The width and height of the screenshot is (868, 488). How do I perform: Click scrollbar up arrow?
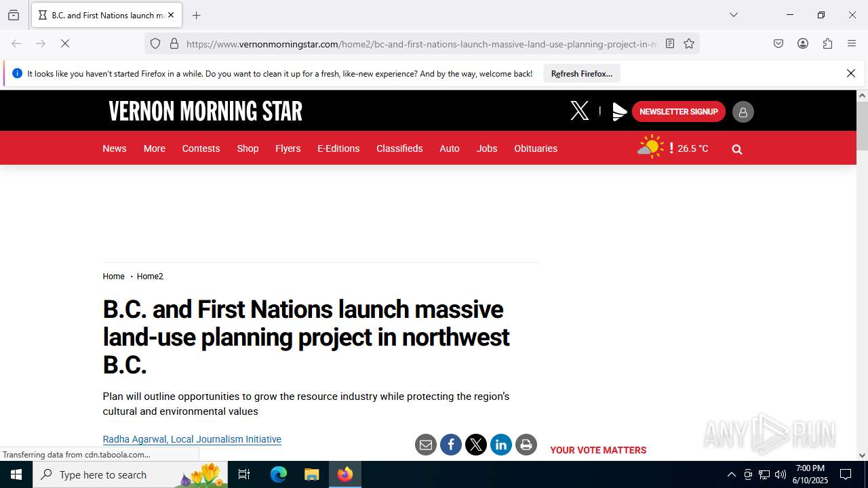coord(862,96)
